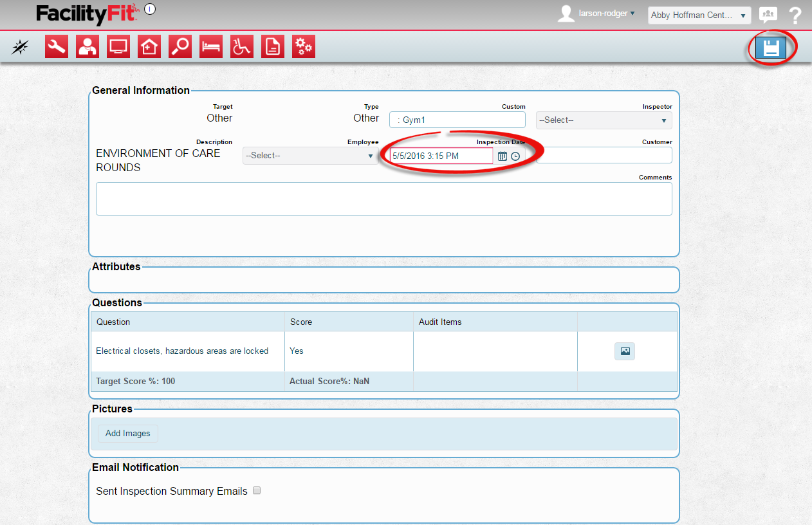Click the magnifying glass inspection icon
This screenshot has width=812, height=525.
click(180, 47)
